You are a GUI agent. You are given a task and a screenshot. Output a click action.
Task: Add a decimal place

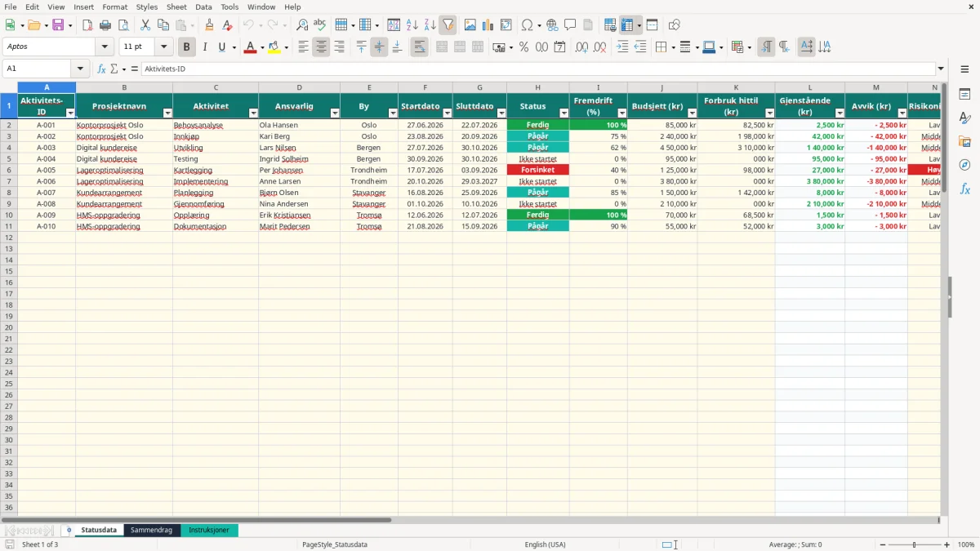point(582,47)
